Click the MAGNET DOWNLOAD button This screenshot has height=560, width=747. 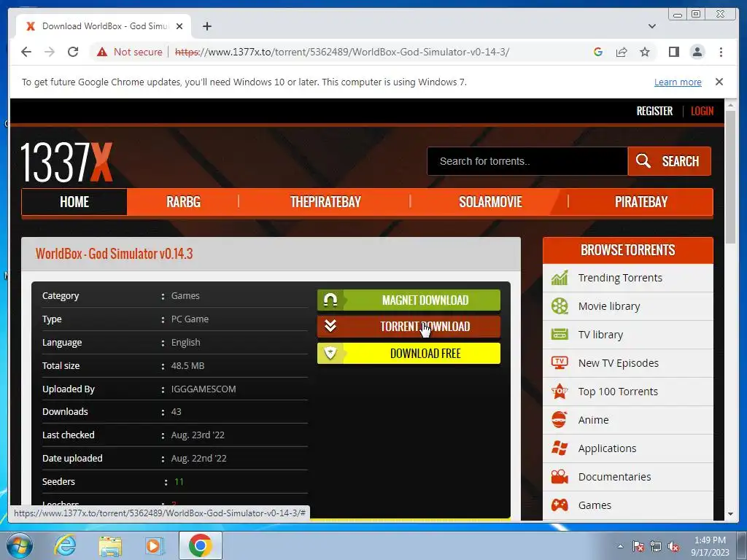coord(409,300)
